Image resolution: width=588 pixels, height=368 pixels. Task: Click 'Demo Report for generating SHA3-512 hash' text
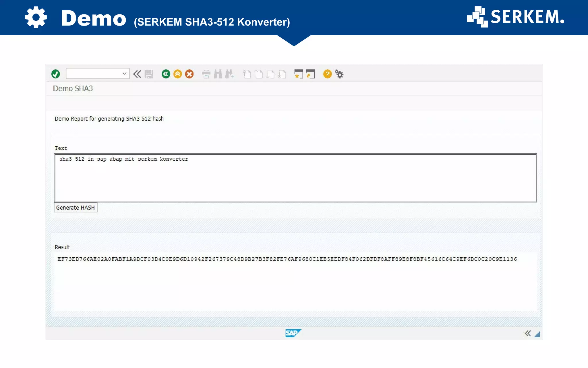109,119
